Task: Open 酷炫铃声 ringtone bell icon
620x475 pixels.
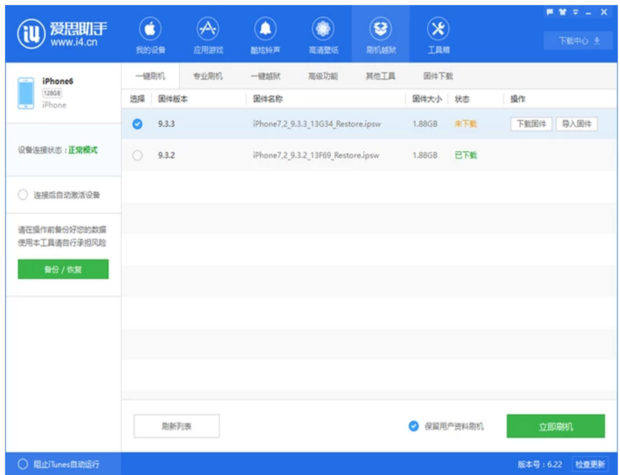Action: coord(265,29)
